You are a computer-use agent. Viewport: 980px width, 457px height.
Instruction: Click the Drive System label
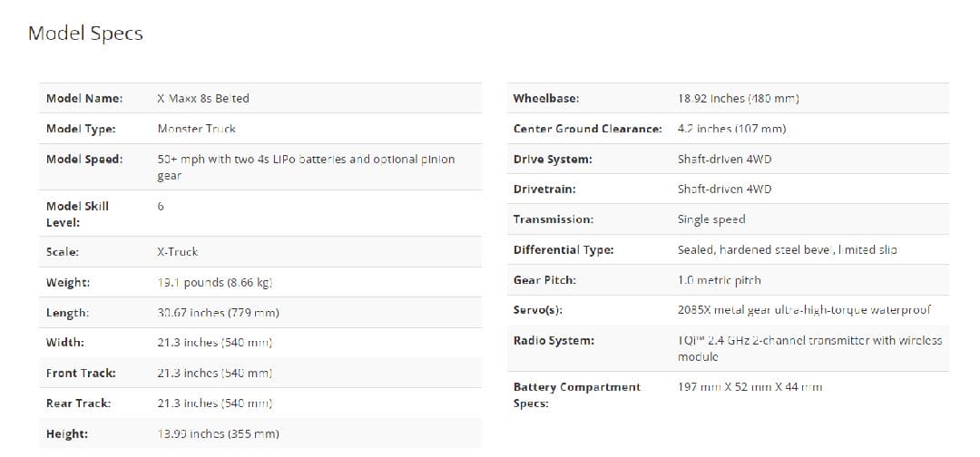pyautogui.click(x=553, y=159)
